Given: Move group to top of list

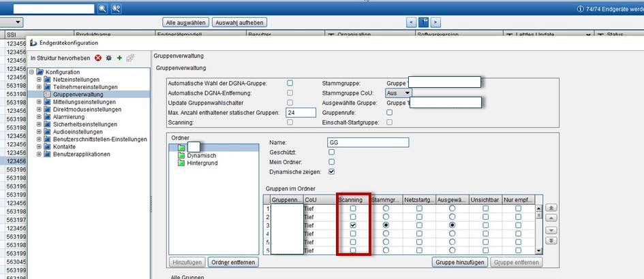Looking at the screenshot, I should pos(551,207).
